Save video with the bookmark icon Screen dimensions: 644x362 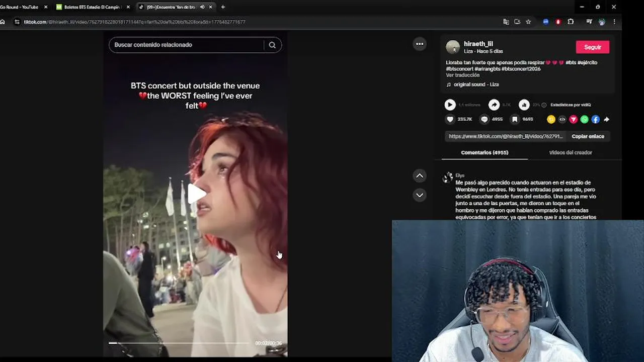click(515, 119)
